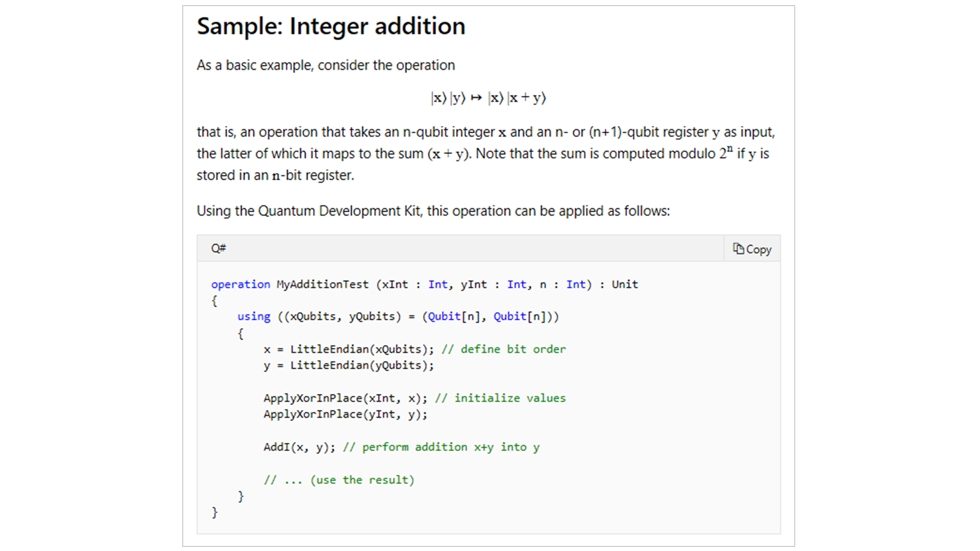
Task: Click MyAdditionTest in the code
Action: [x=323, y=284]
